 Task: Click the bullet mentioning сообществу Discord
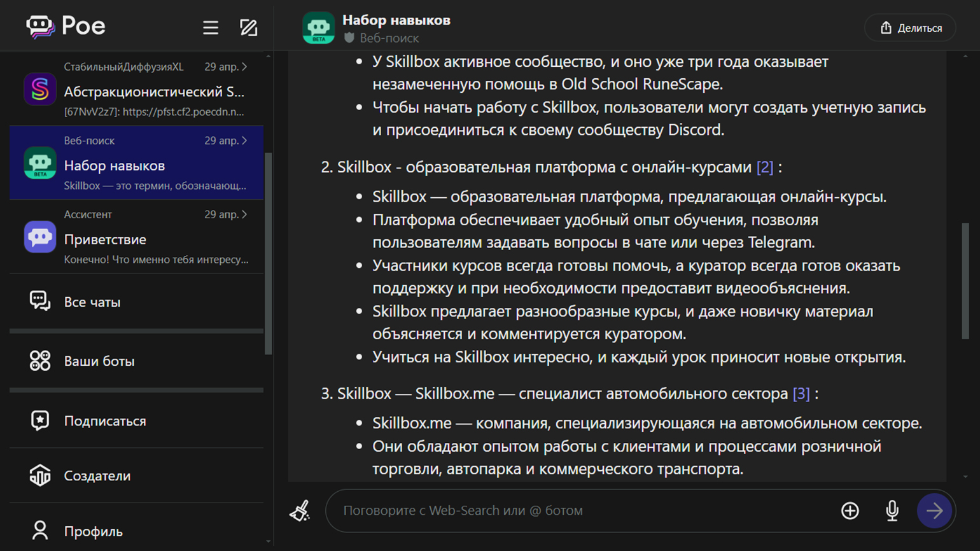[x=649, y=118]
